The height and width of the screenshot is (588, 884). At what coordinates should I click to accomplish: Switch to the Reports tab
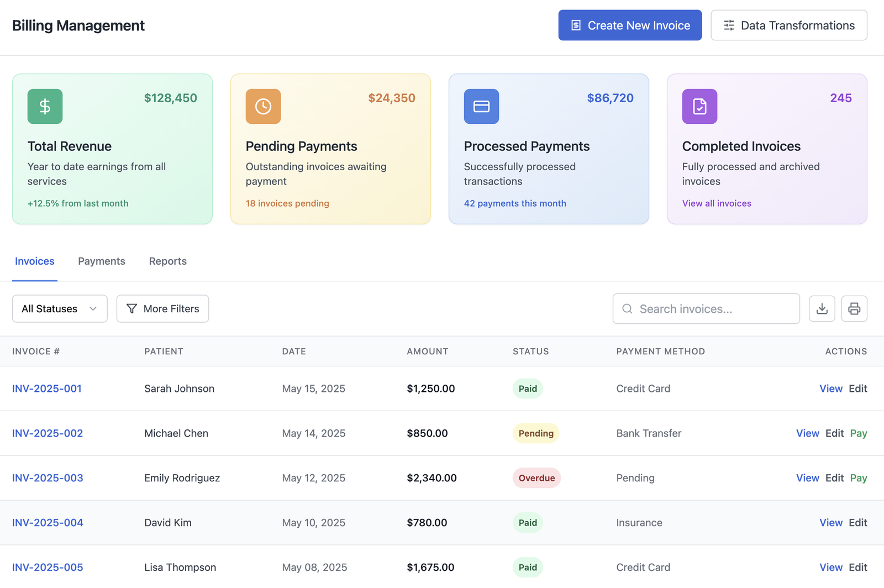(167, 261)
